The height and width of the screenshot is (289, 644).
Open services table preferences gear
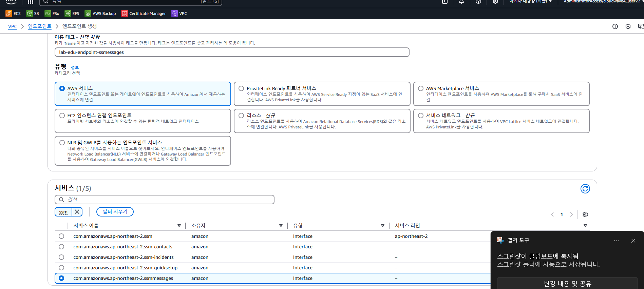585,214
